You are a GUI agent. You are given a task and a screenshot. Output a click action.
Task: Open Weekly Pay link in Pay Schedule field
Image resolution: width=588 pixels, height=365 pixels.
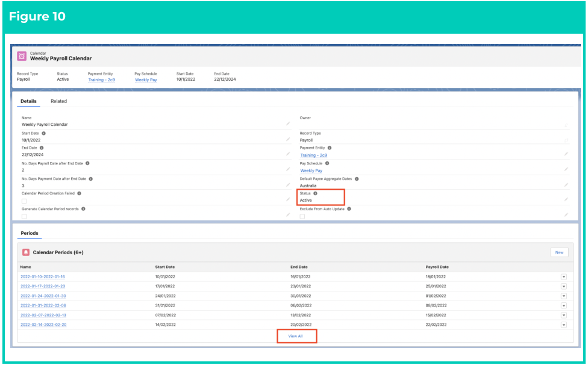pyautogui.click(x=311, y=170)
